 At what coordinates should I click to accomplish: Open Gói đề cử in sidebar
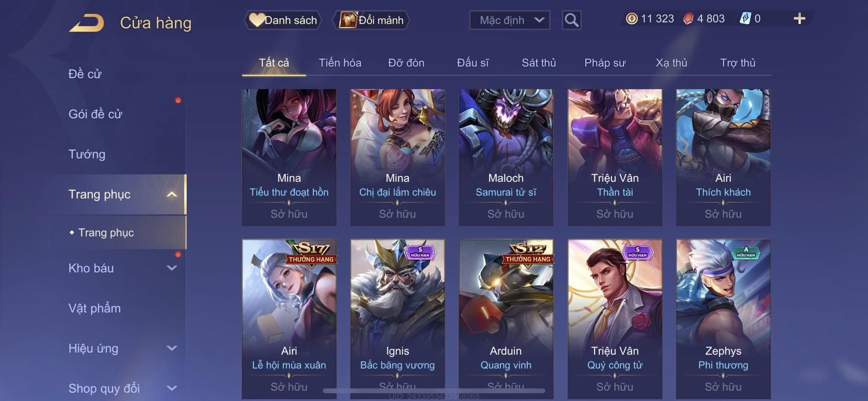pyautogui.click(x=95, y=114)
